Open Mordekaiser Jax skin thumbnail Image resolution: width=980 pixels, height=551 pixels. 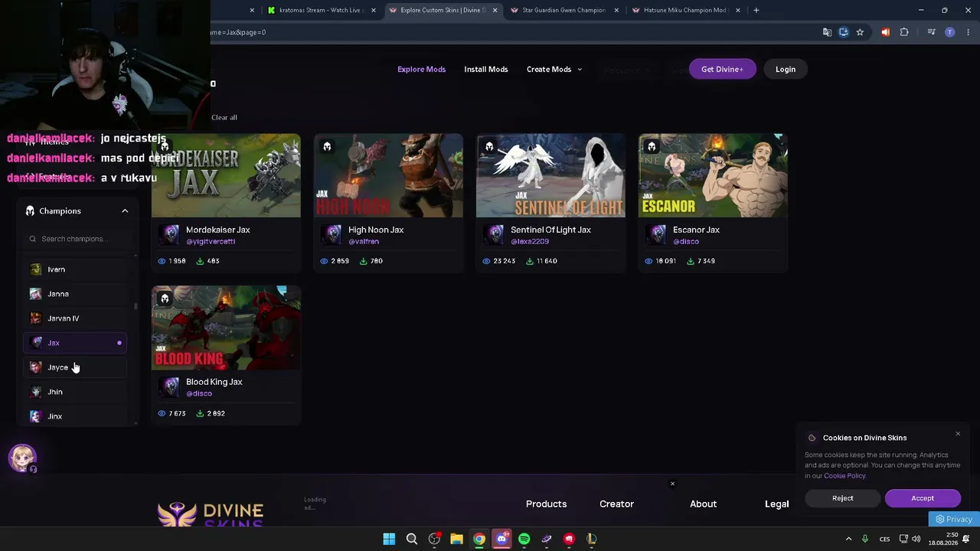tap(226, 175)
